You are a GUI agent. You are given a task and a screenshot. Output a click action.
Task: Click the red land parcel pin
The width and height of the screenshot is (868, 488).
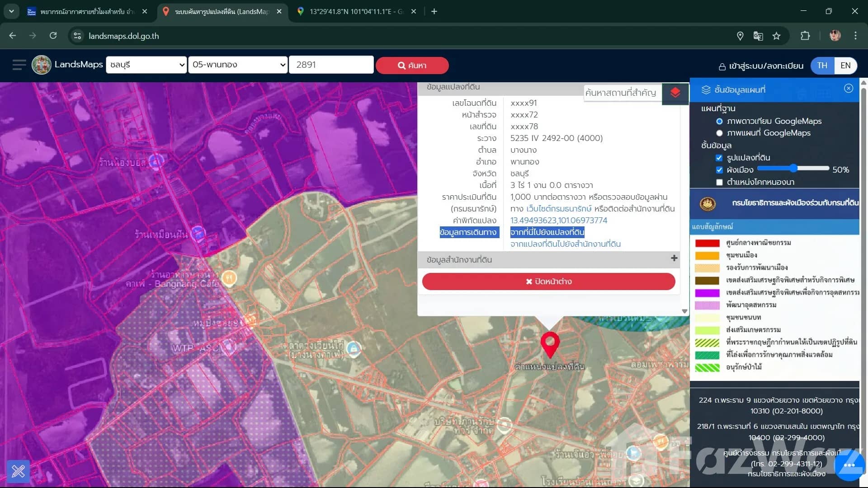[x=550, y=343]
